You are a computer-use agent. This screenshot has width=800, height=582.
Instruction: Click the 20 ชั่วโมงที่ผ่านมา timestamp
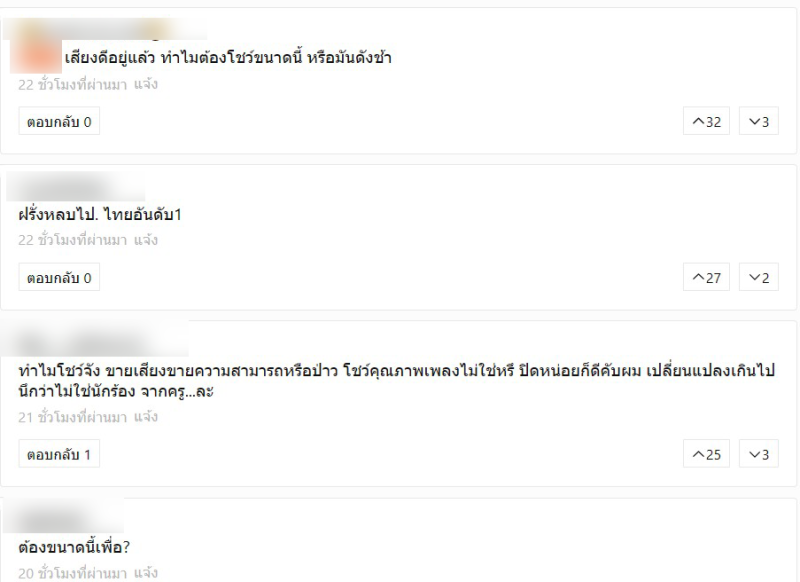[72, 573]
